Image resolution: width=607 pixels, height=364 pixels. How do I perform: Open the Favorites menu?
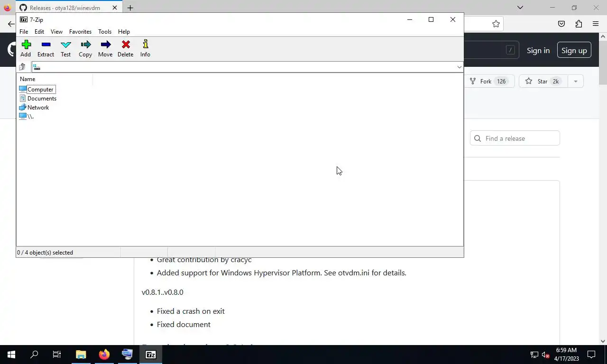(x=80, y=32)
